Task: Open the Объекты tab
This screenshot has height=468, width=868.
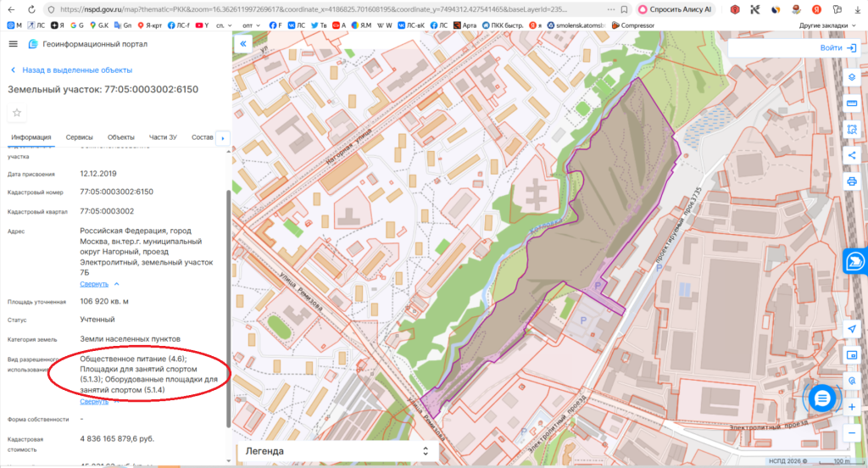Action: pyautogui.click(x=121, y=137)
